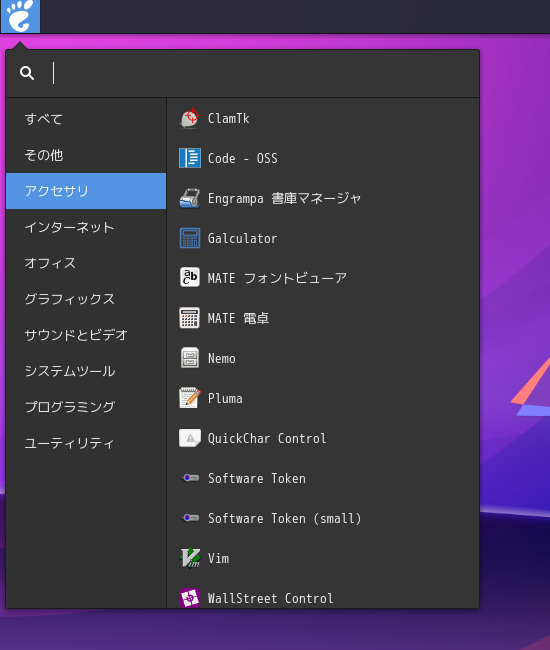Click the MATE 電卓 calculator icon

pos(190,318)
